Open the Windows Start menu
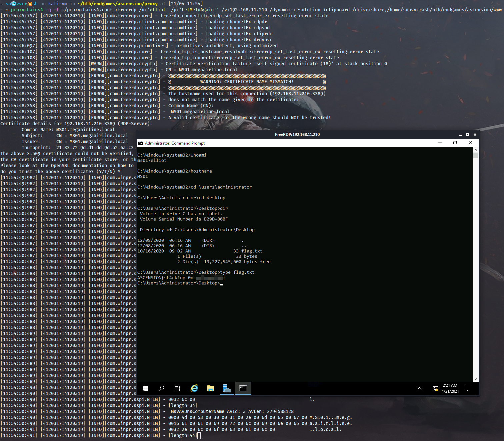 click(x=145, y=388)
